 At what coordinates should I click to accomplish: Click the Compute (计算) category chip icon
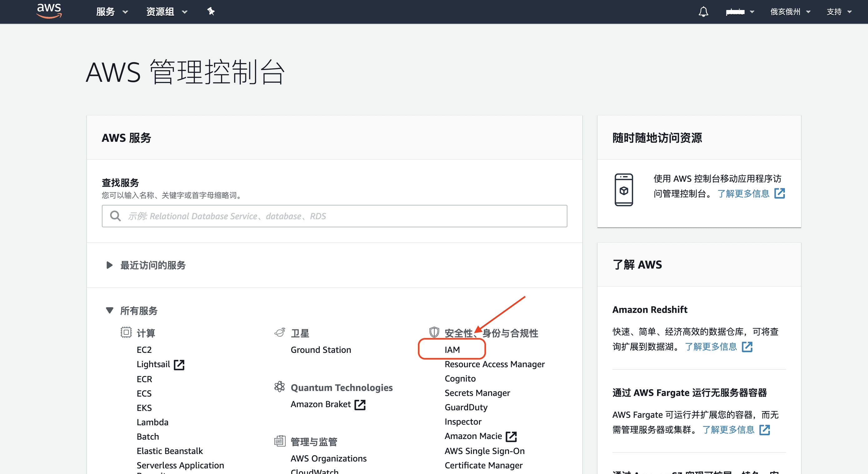(x=126, y=332)
